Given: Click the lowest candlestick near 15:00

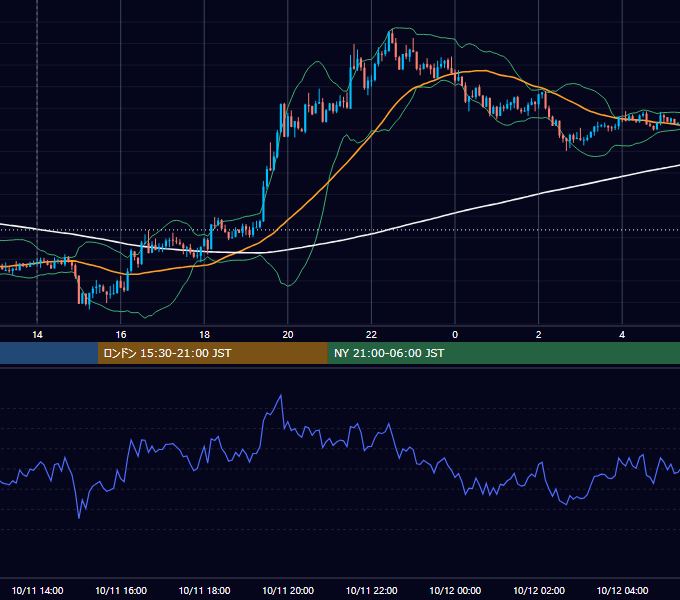Looking at the screenshot, I should [89, 301].
